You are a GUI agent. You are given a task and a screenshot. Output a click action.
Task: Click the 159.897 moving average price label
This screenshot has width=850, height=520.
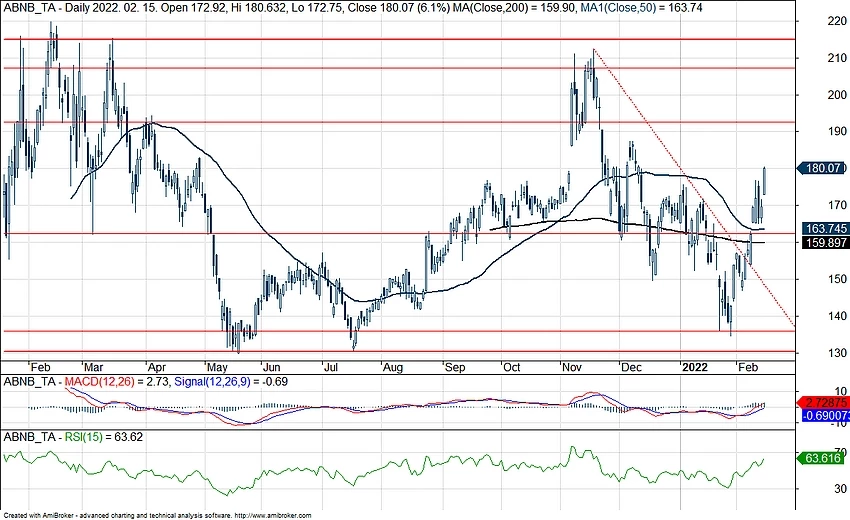[x=825, y=243]
